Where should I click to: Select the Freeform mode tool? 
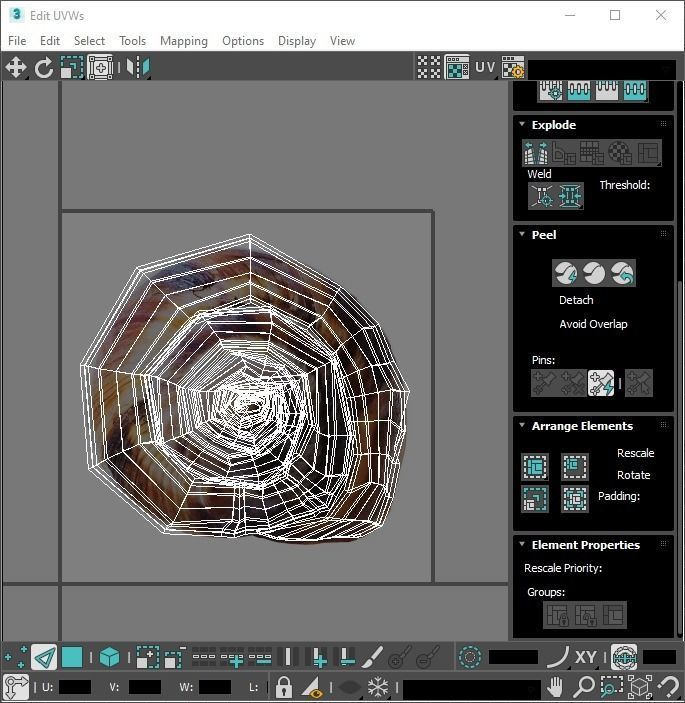100,68
